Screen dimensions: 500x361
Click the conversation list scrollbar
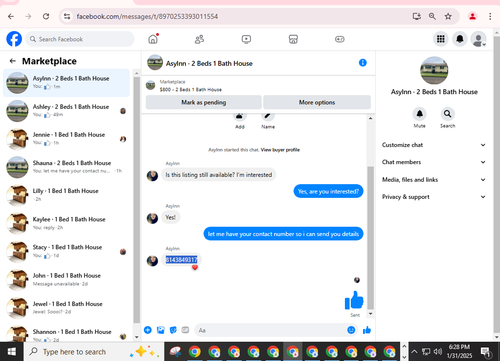(x=136, y=200)
